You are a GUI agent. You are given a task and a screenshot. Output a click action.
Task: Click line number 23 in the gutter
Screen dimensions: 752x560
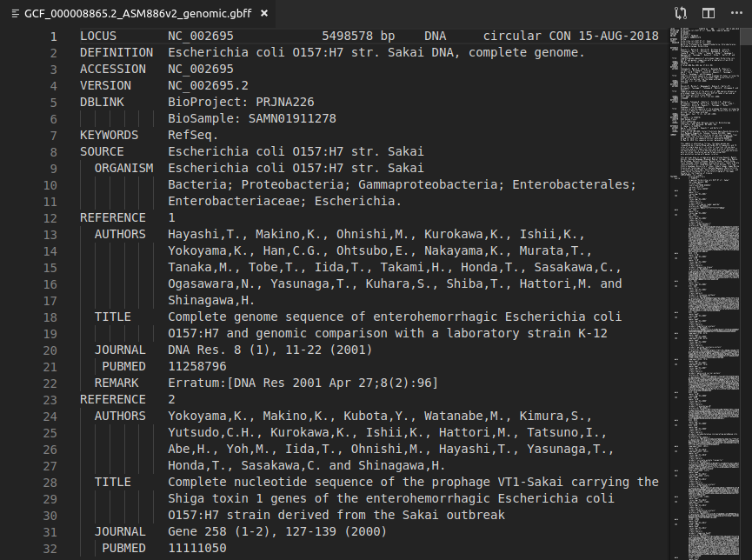(50, 399)
